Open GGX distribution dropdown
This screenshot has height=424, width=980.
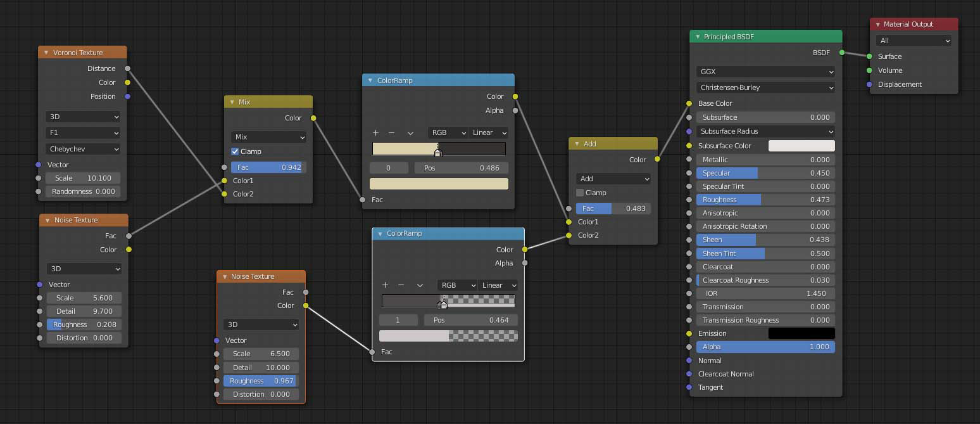pyautogui.click(x=765, y=72)
